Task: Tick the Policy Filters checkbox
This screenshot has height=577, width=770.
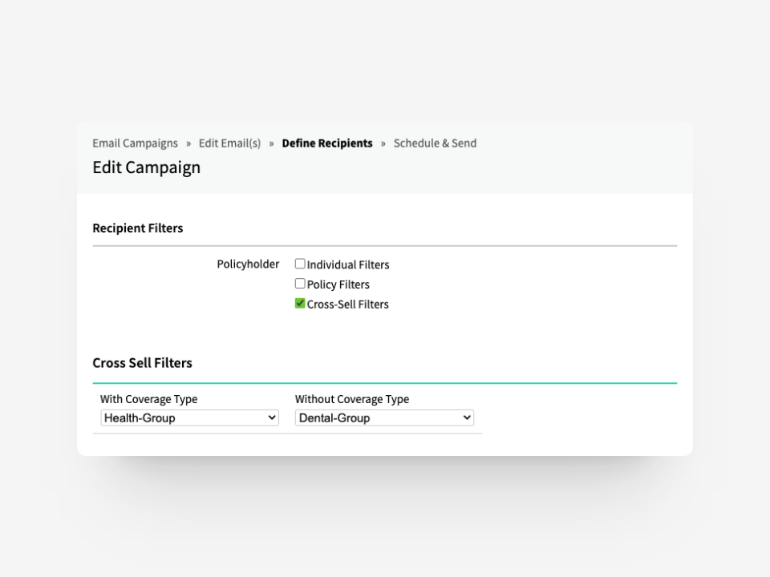Action: 300,283
